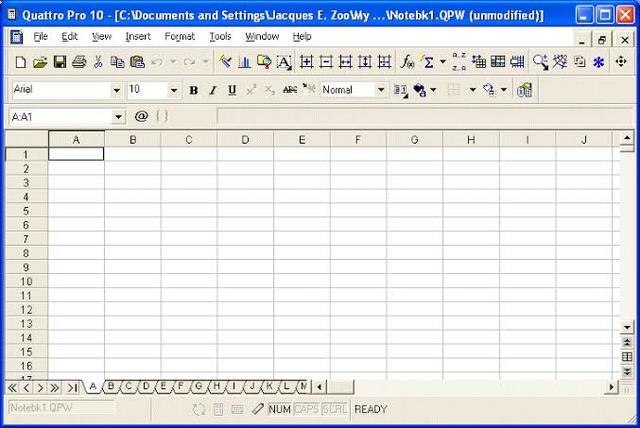Click the function fx icon
The width and height of the screenshot is (640, 428).
coord(407,62)
